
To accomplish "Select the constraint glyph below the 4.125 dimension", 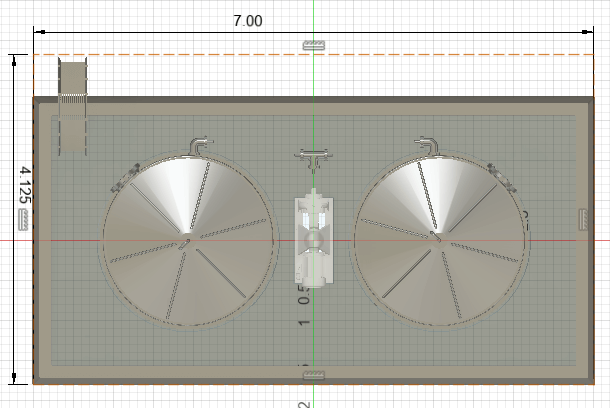I will [24, 220].
